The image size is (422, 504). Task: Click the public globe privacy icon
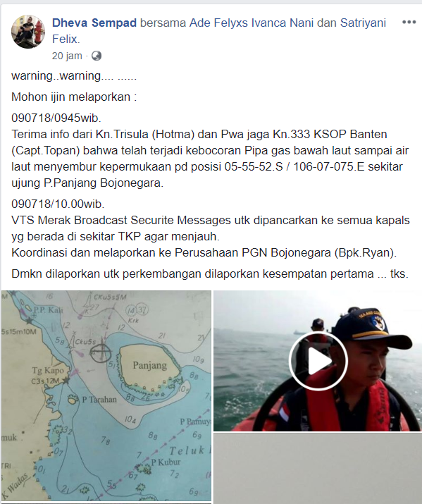coord(97,56)
